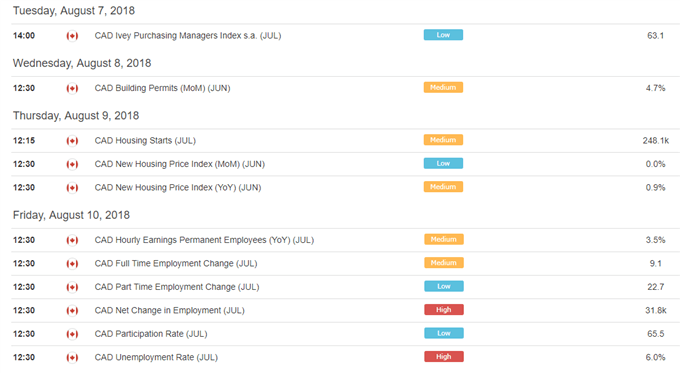Click the 248.1k value for Housing Starts
This screenshot has height=373, width=680.
click(656, 141)
